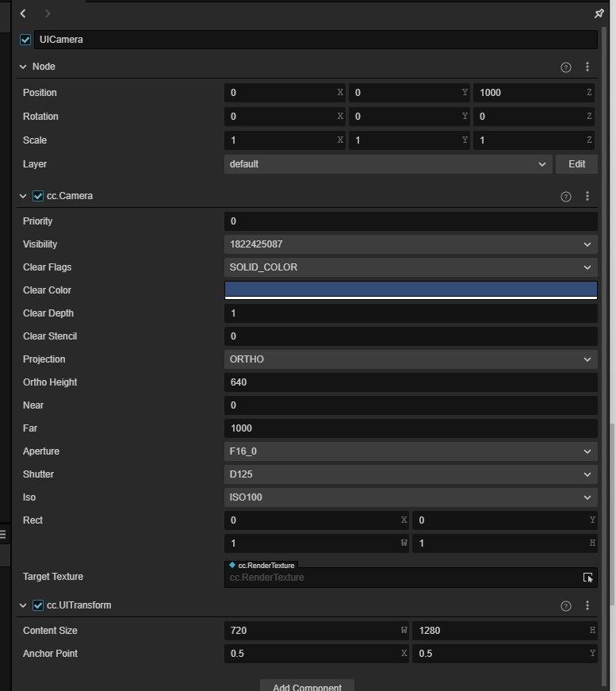Collapse the Node section
Image resolution: width=616 pixels, height=691 pixels.
pos(23,67)
